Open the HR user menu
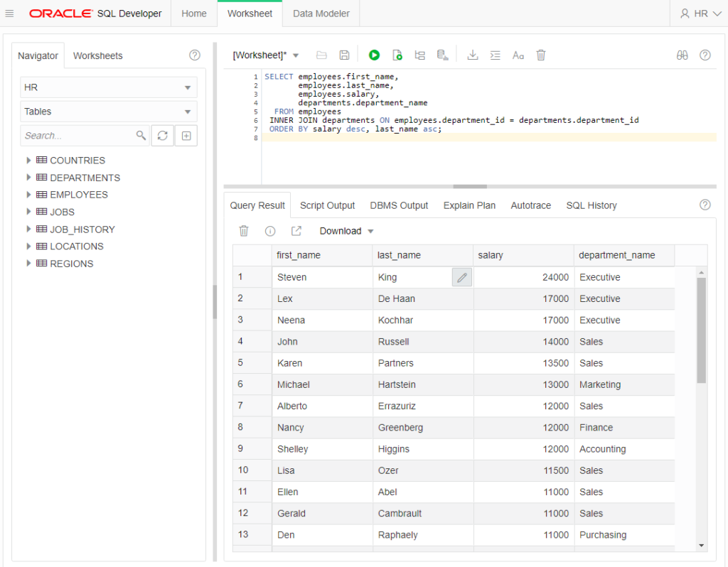The image size is (728, 567). pyautogui.click(x=699, y=13)
